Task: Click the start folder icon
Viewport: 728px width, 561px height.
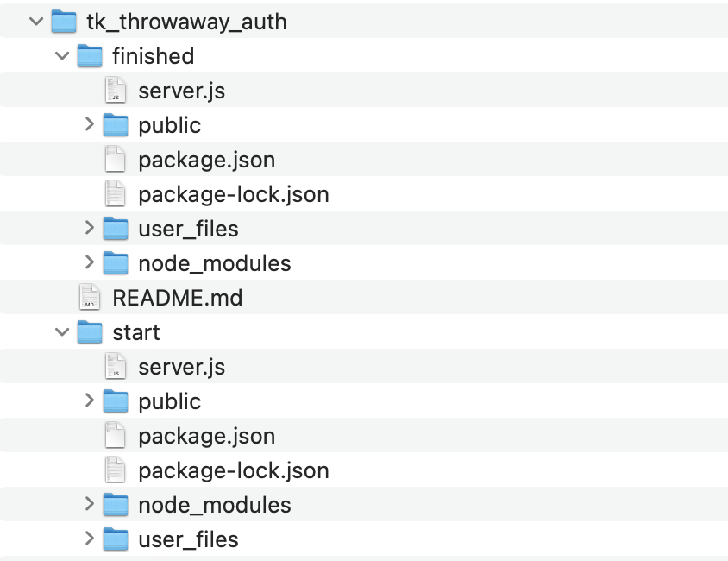Action: point(90,331)
